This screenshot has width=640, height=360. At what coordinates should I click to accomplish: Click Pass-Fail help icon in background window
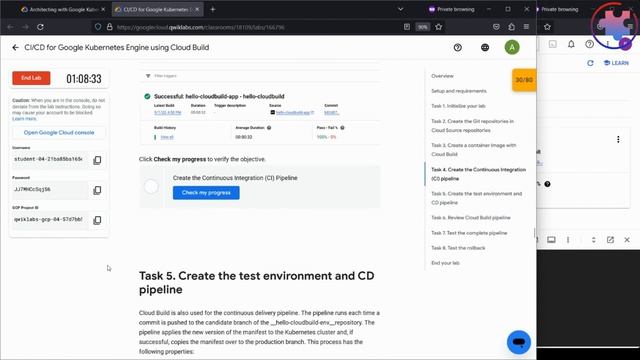tap(547, 184)
